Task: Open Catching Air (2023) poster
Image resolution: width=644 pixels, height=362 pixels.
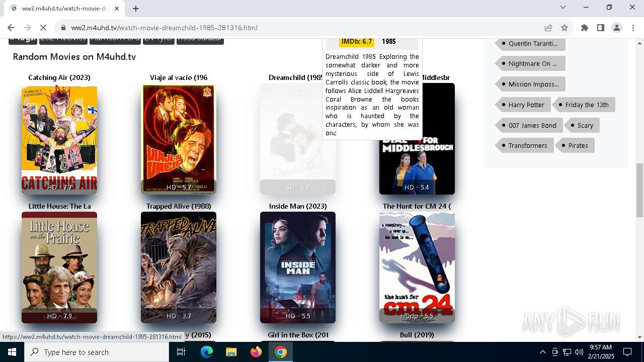Action: click(x=59, y=139)
